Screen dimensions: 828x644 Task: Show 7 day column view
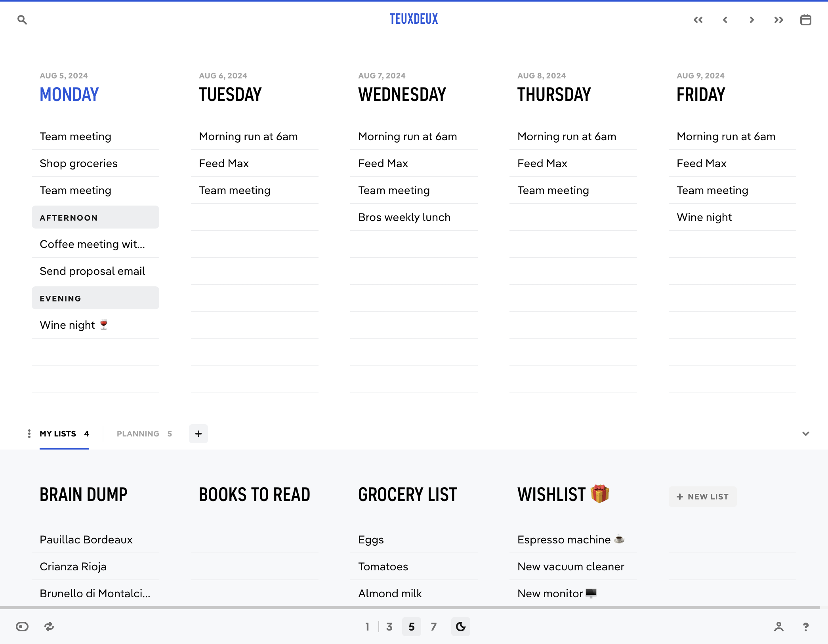[434, 627]
